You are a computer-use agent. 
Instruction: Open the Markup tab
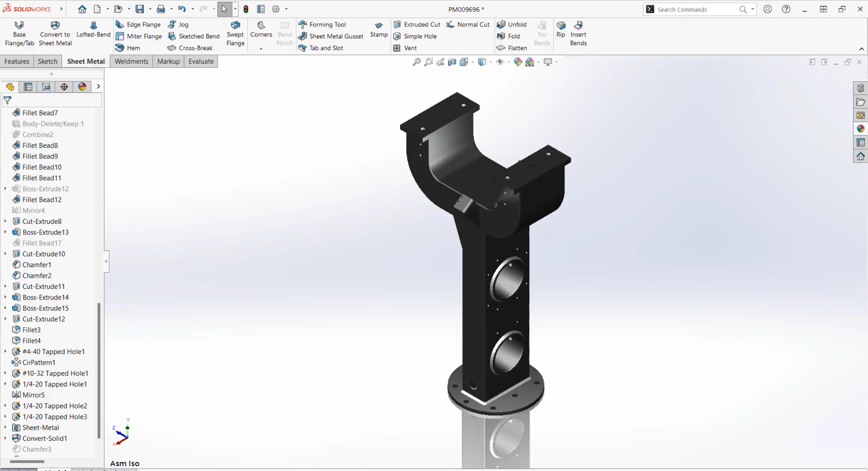168,61
